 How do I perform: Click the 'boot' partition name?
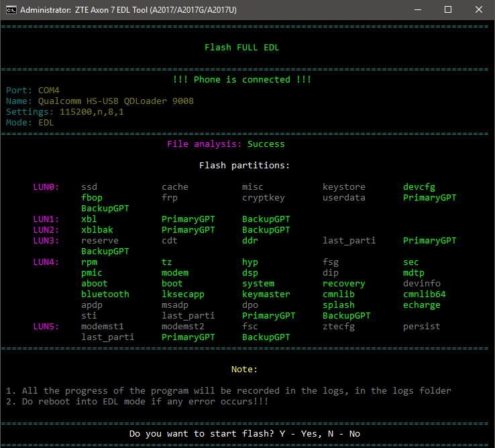tap(172, 284)
